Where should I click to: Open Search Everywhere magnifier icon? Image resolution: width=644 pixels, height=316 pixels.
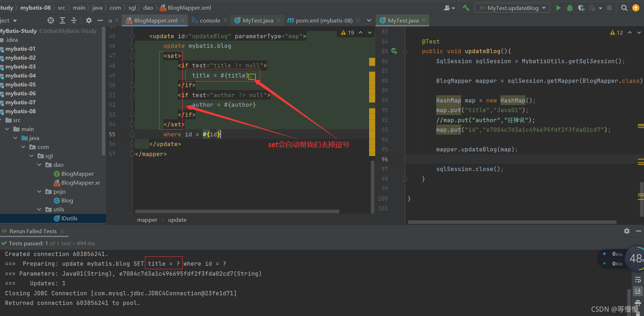point(624,8)
